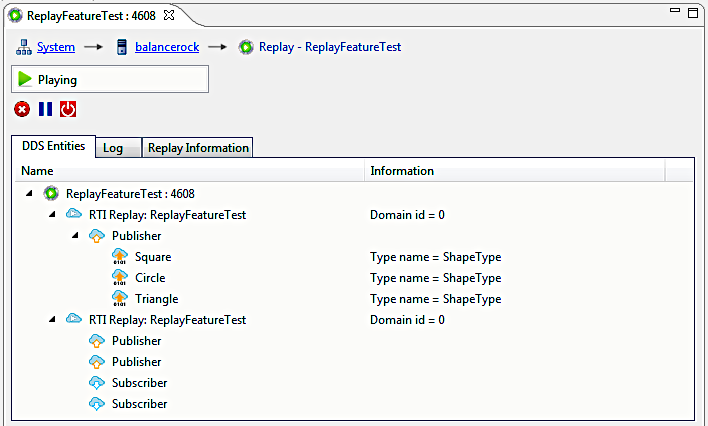Pause the replay with blue pause button

45,109
